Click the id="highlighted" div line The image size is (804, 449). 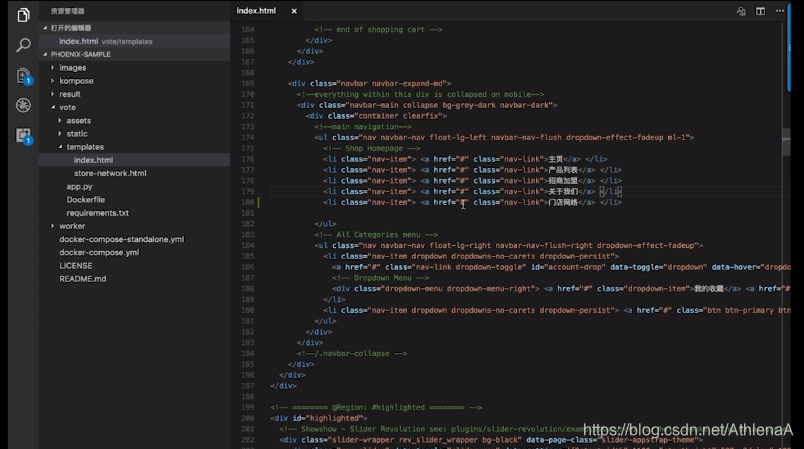(x=318, y=418)
